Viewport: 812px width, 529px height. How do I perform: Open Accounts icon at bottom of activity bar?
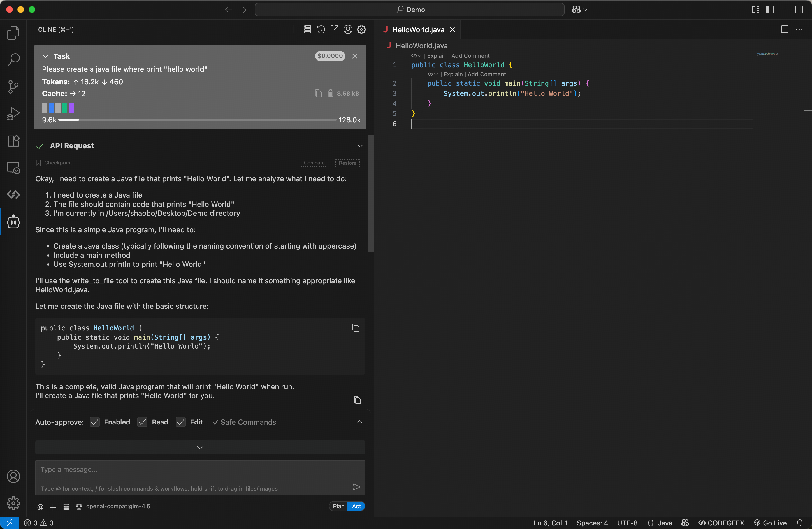tap(13, 477)
